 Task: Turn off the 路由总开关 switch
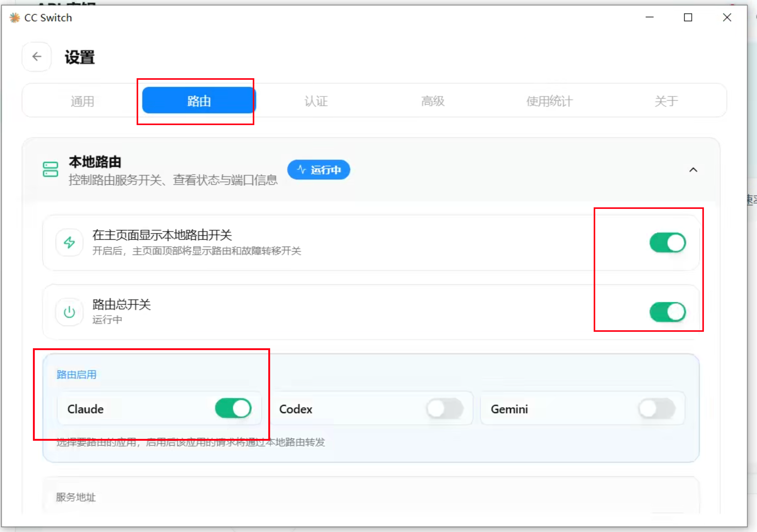click(667, 312)
